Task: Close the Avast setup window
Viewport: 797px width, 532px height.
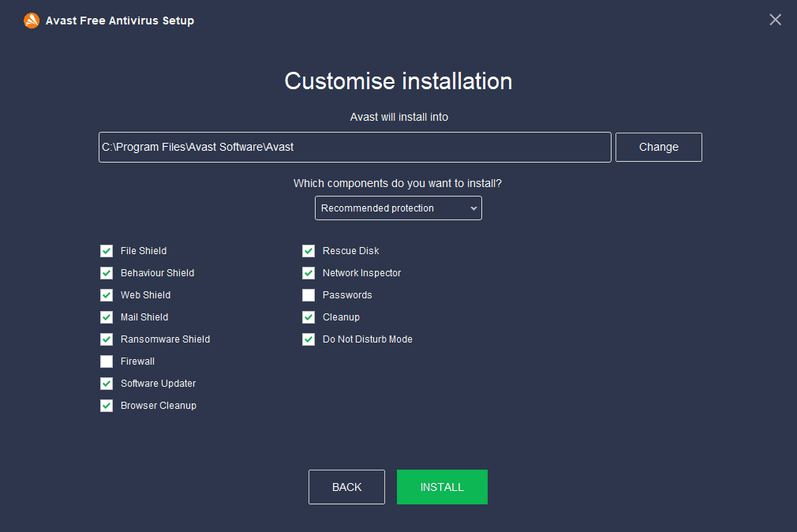Action: (775, 20)
